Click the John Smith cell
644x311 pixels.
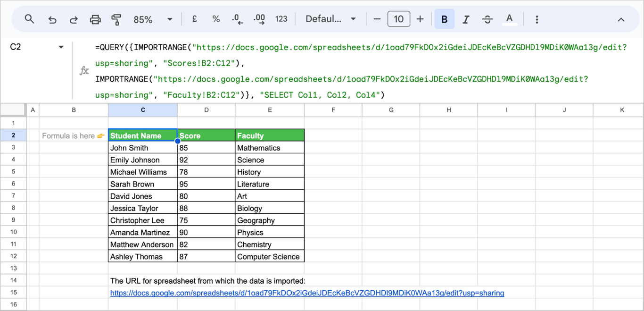pyautogui.click(x=143, y=148)
